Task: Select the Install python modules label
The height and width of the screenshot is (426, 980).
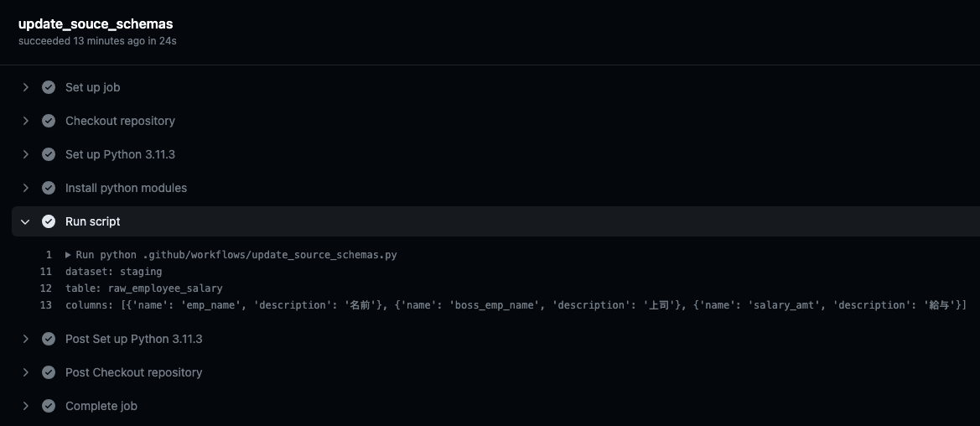Action: [127, 188]
